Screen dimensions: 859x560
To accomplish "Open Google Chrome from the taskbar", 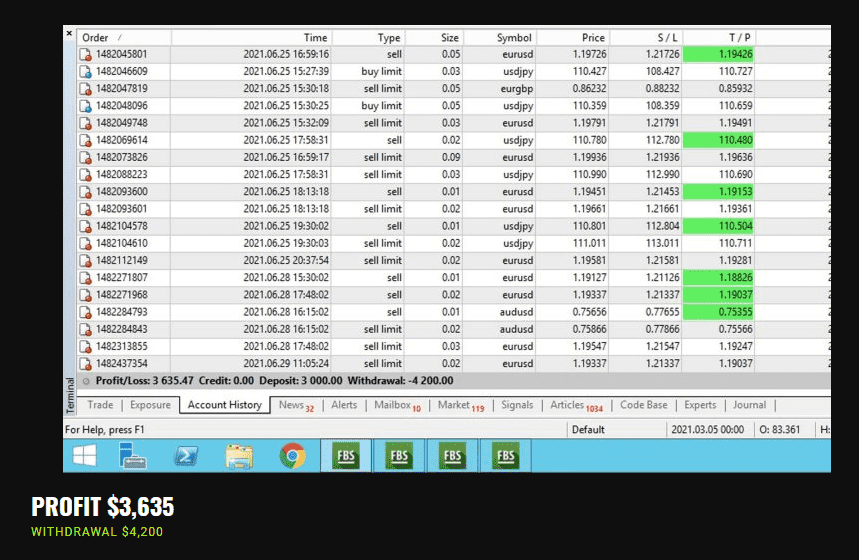I will (x=293, y=456).
